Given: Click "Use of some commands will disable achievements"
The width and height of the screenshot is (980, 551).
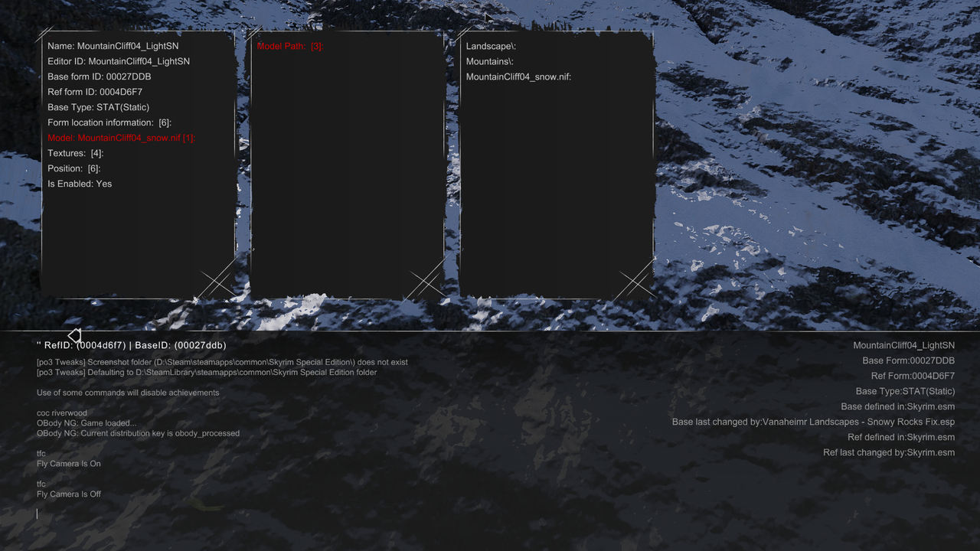Looking at the screenshot, I should click(x=128, y=393).
